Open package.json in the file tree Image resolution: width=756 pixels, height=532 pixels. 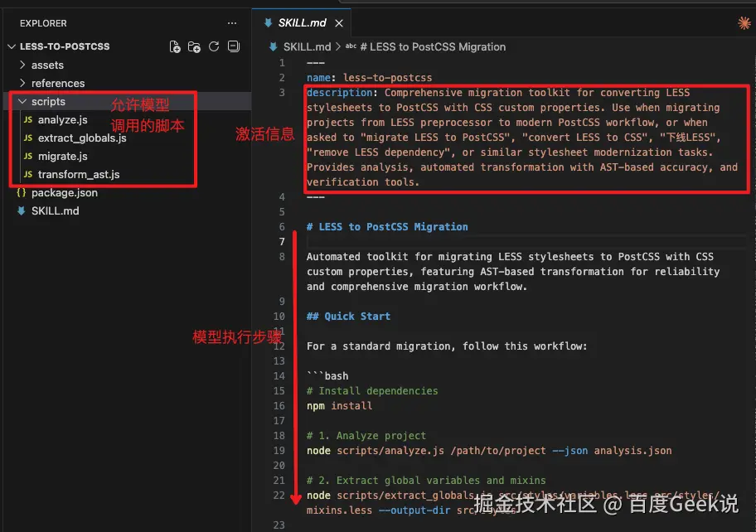point(65,193)
